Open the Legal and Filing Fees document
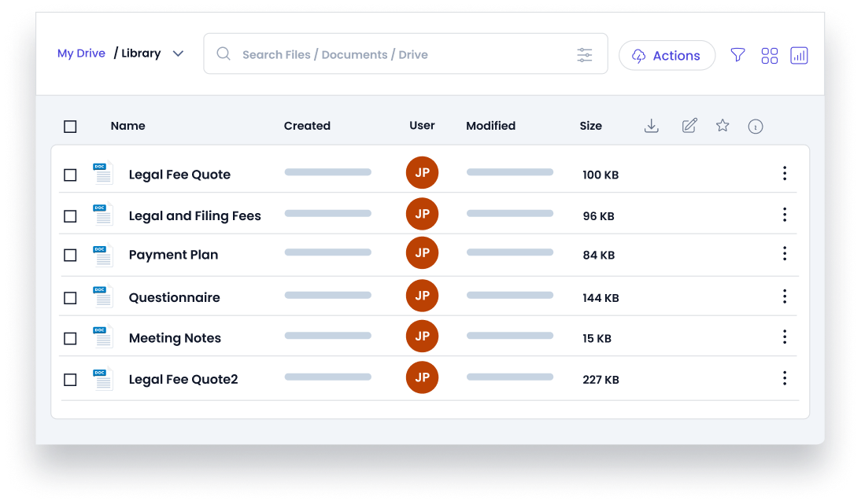The width and height of the screenshot is (861, 504). click(194, 215)
